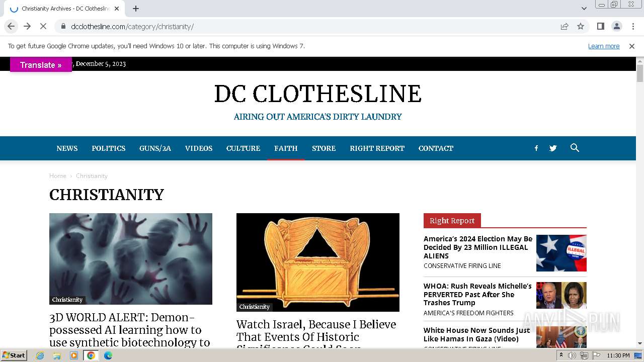The image size is (644, 362).
Task: Open File Explorer from the taskbar
Action: [x=57, y=355]
